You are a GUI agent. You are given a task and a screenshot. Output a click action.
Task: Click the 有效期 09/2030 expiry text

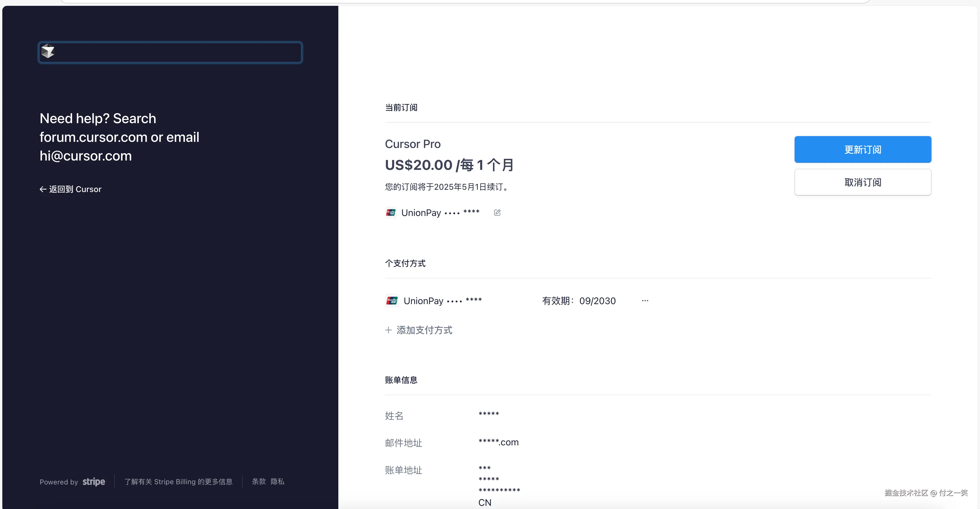[579, 301]
